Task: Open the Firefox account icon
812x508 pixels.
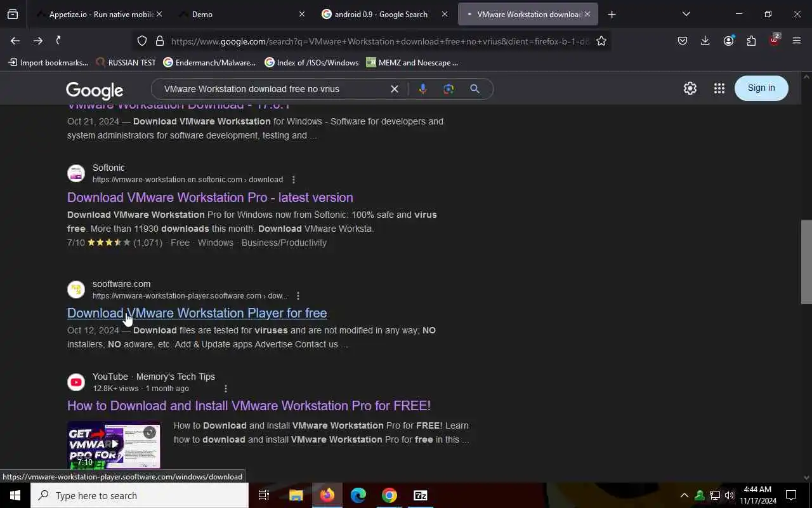Action: 728,41
